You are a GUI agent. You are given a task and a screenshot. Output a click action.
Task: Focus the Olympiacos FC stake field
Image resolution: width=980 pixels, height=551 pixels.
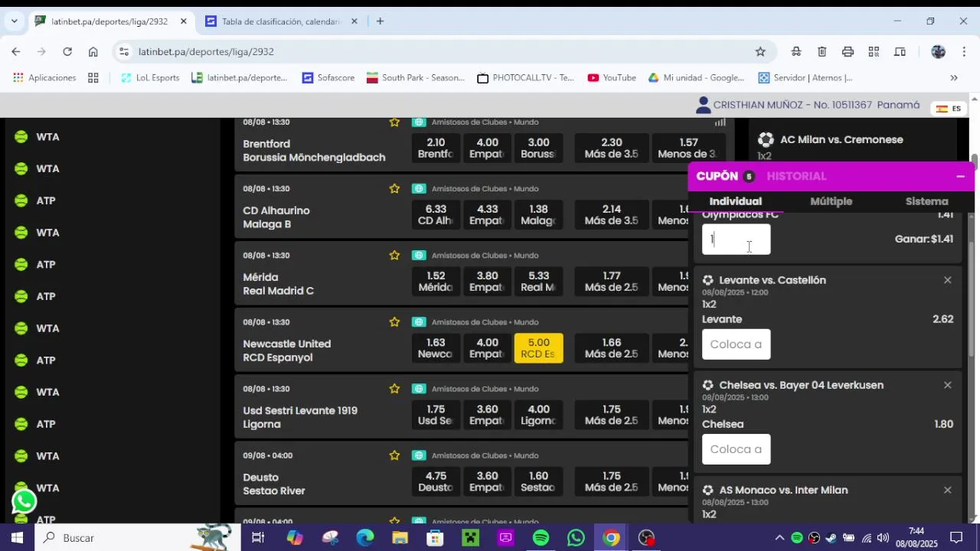[x=736, y=239]
